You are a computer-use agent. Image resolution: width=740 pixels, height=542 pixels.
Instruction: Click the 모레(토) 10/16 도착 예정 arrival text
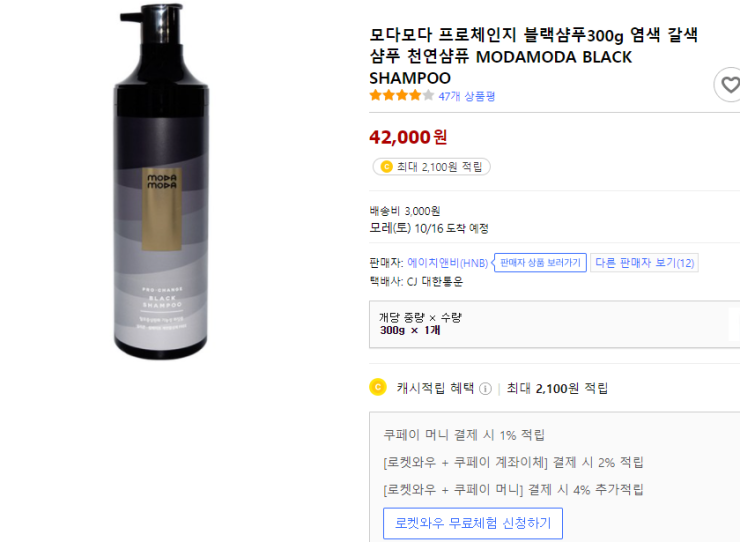(x=428, y=228)
